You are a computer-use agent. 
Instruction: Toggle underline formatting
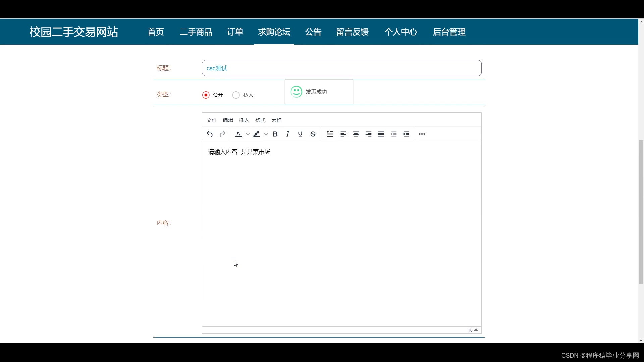pos(300,134)
